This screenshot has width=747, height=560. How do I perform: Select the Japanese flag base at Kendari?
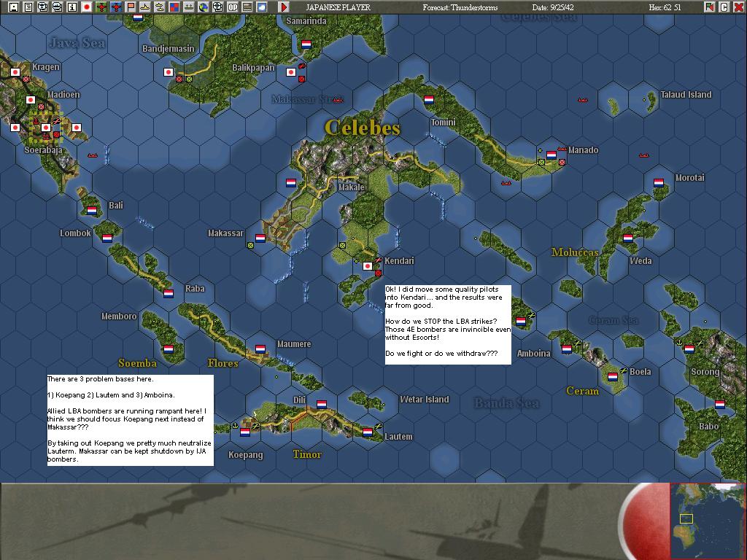click(368, 266)
